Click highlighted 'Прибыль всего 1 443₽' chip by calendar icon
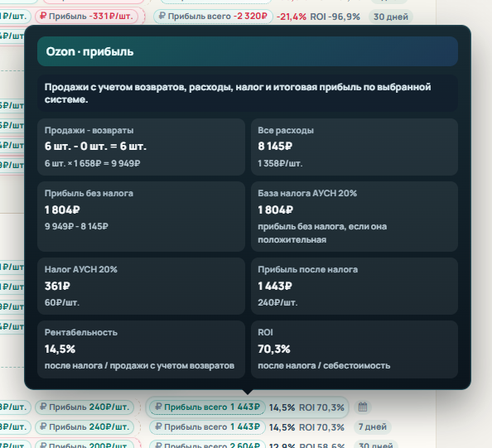Image resolution: width=492 pixels, height=448 pixels. pos(207,407)
